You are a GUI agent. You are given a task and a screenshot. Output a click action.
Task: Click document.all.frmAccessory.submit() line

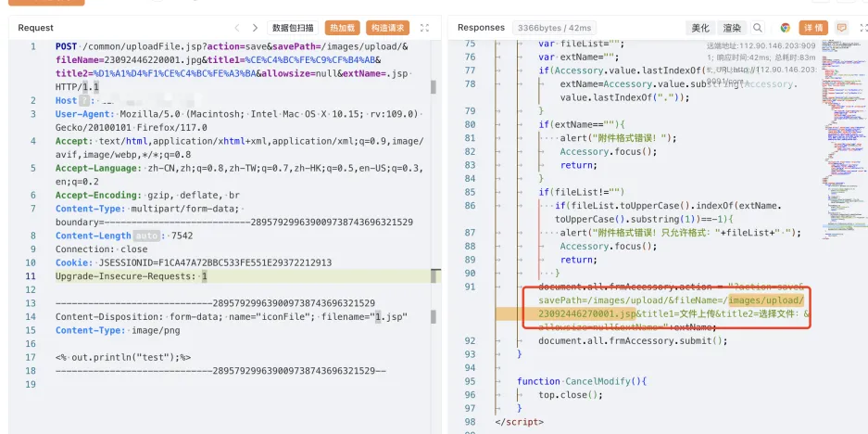[x=633, y=341]
